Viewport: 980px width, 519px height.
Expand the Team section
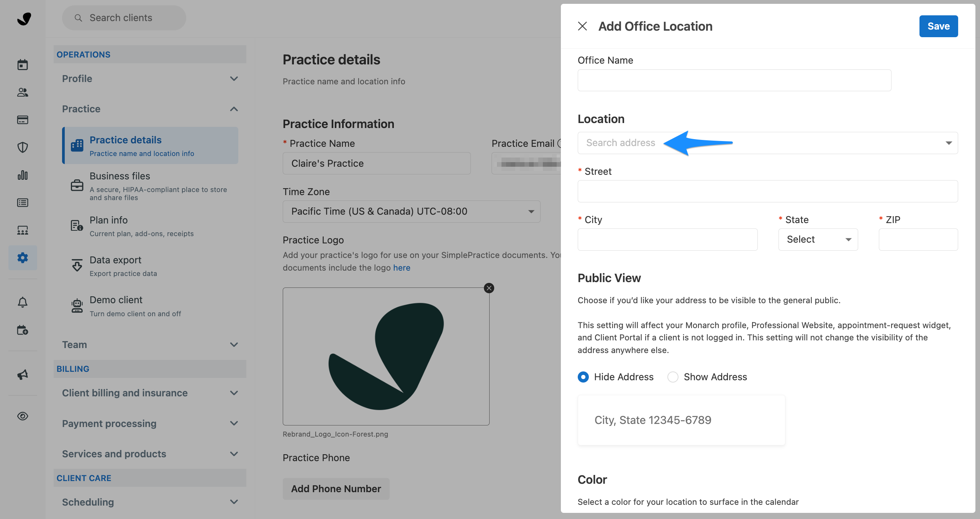coord(150,345)
